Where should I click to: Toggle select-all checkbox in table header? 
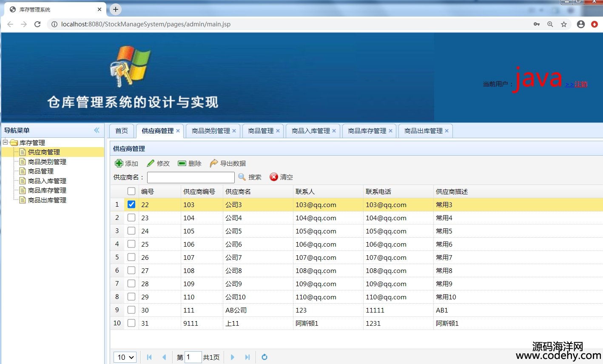(131, 191)
